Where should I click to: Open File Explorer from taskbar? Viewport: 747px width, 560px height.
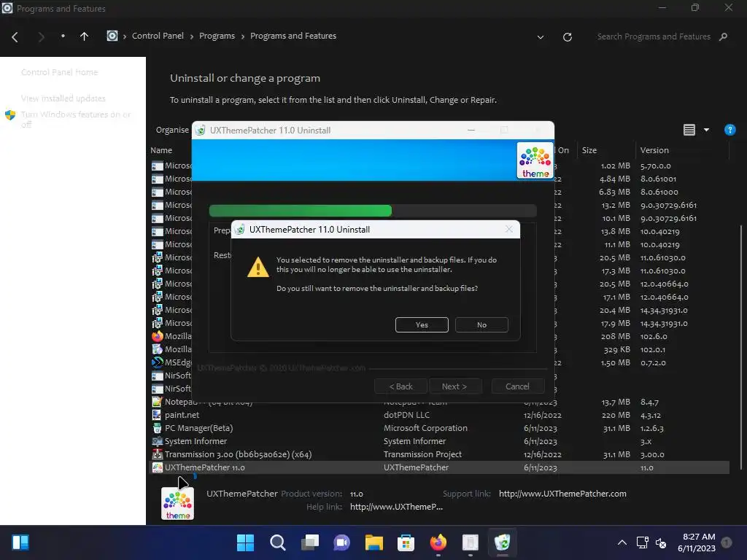click(x=374, y=542)
